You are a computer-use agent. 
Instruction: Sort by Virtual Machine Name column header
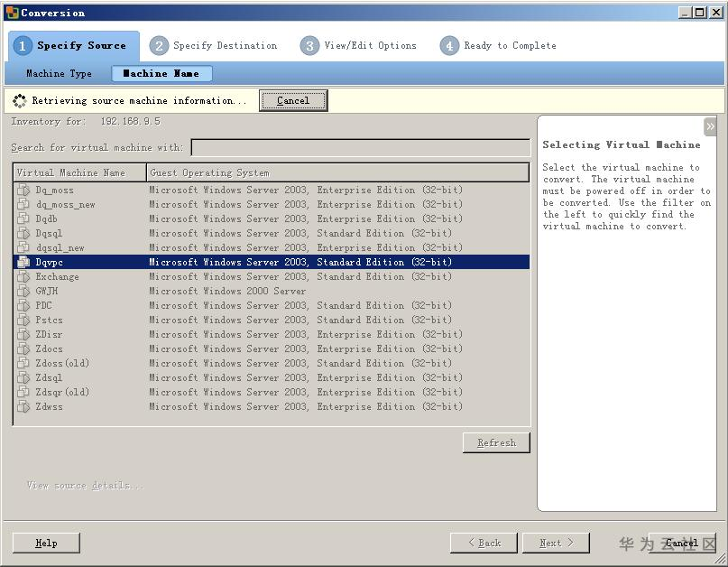point(80,172)
